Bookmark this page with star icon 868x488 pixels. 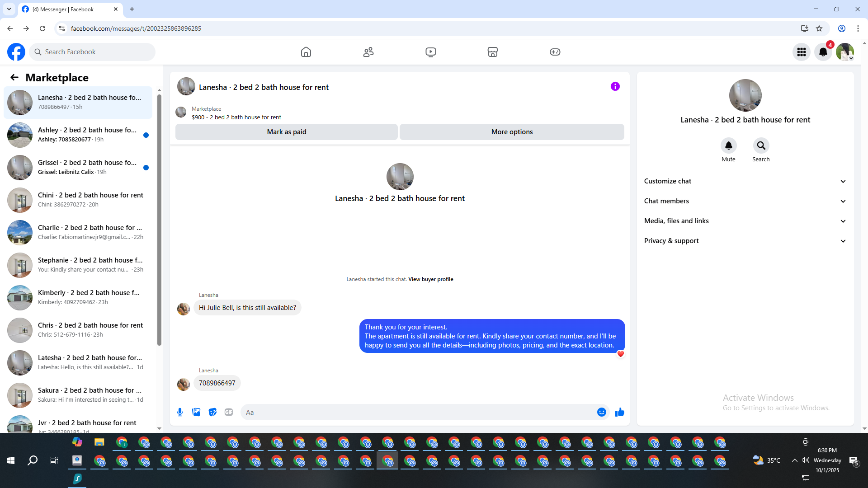coord(819,28)
